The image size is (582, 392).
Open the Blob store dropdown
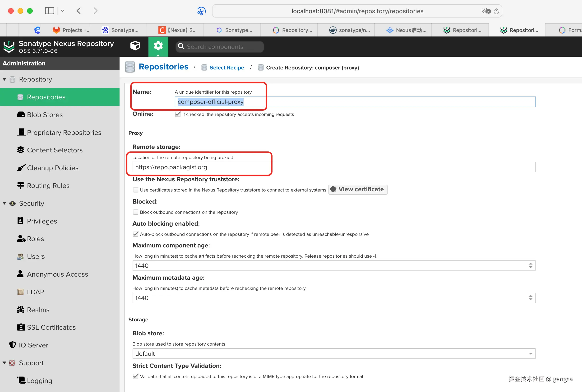coord(530,354)
